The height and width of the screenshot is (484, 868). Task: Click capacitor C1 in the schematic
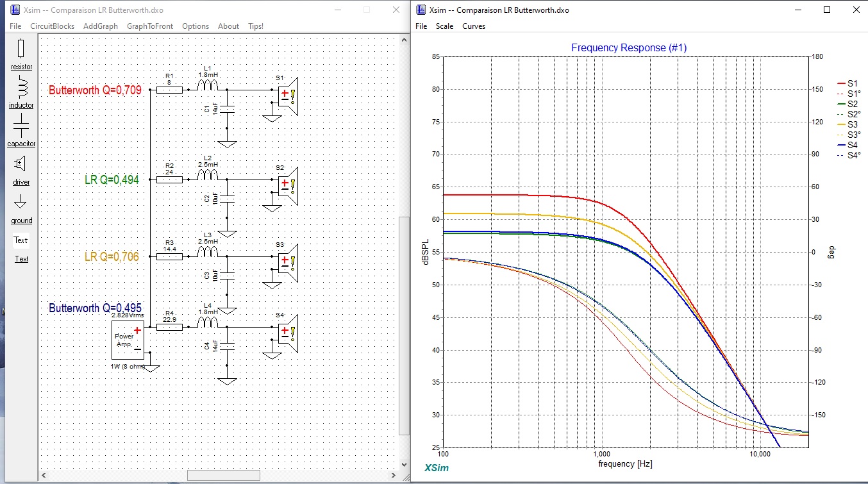point(226,110)
